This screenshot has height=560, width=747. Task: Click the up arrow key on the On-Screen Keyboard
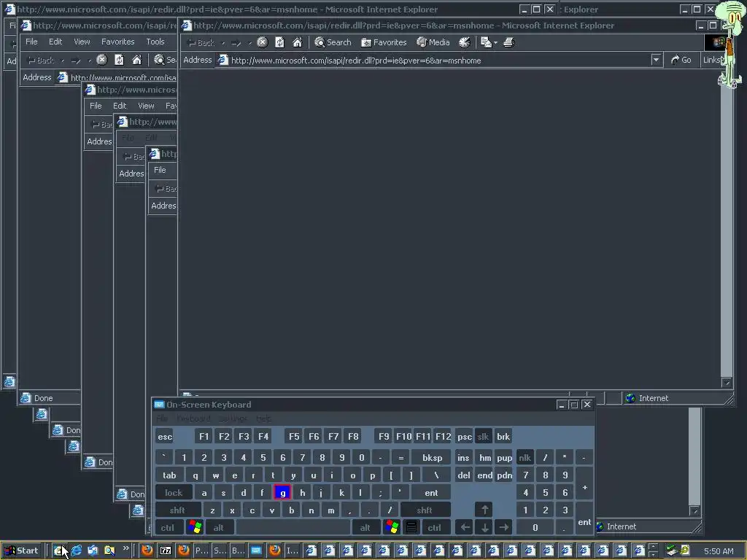tap(484, 510)
